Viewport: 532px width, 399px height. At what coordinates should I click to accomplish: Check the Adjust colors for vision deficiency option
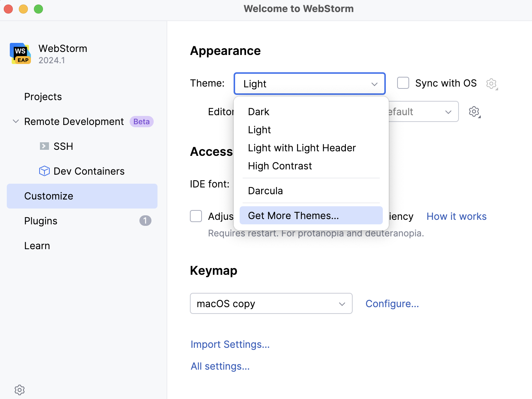coord(196,216)
